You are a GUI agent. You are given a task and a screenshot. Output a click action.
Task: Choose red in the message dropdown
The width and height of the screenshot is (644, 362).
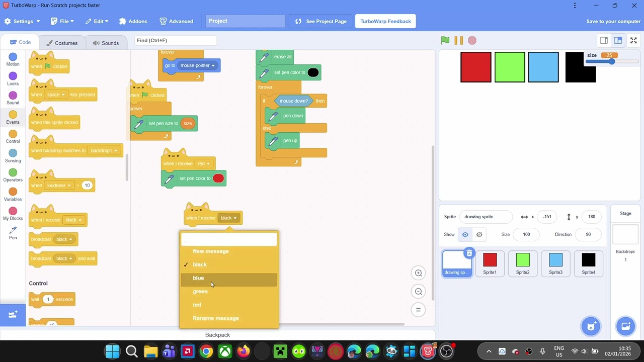pos(229,305)
